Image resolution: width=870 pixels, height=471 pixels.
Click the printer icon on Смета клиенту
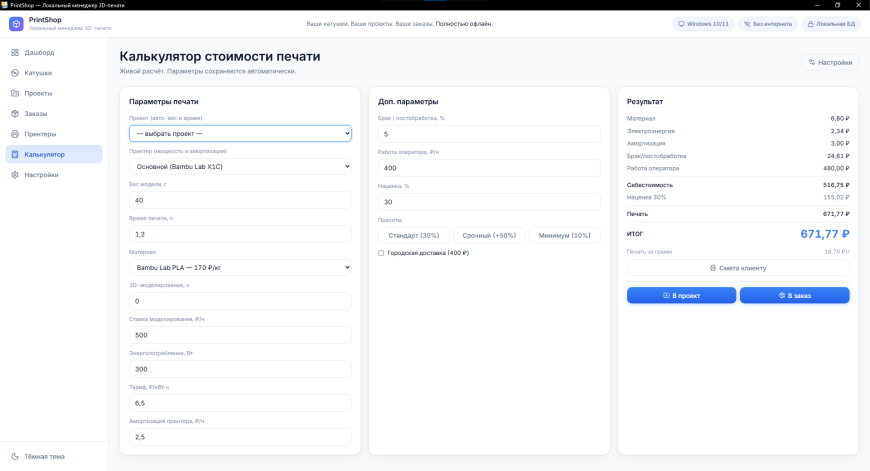click(x=713, y=268)
